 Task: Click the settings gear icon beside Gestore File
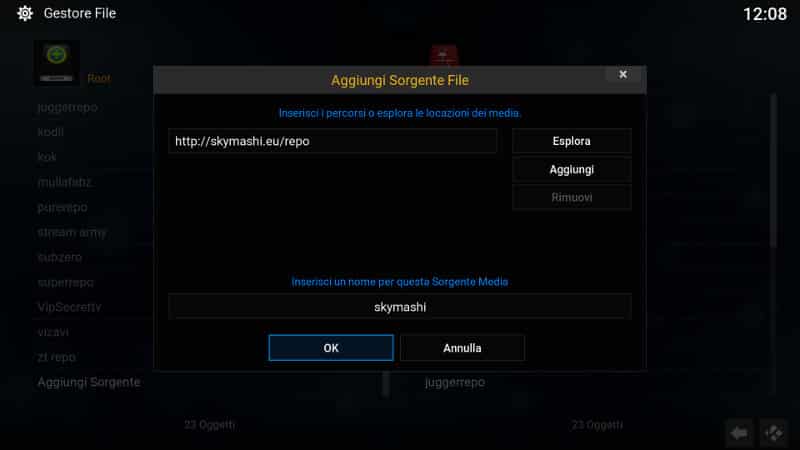click(x=24, y=13)
